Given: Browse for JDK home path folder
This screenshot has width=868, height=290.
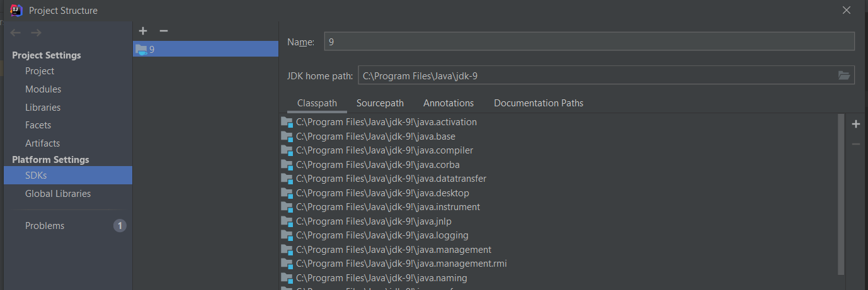Looking at the screenshot, I should 844,75.
